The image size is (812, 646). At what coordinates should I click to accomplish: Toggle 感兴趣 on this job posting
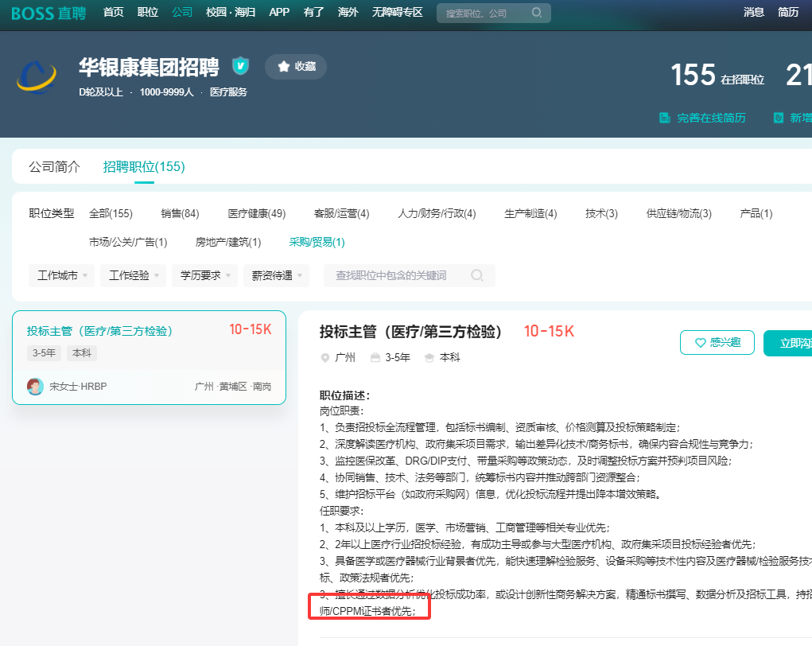[717, 342]
